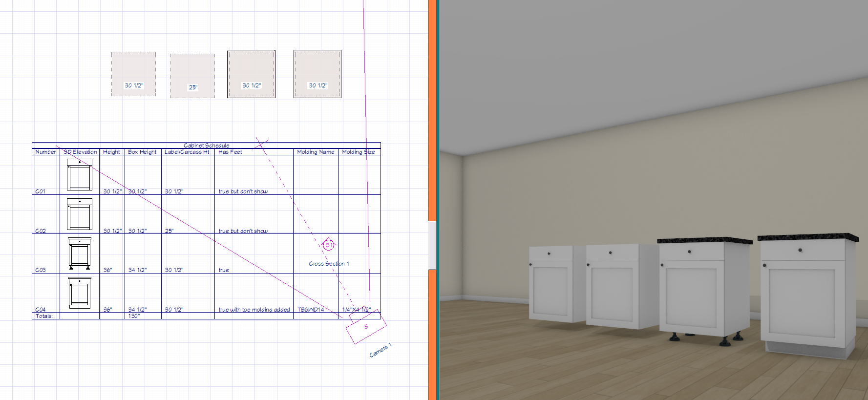868x400 pixels.
Task: Select the leftmost cabinet in plan view
Action: [x=133, y=74]
